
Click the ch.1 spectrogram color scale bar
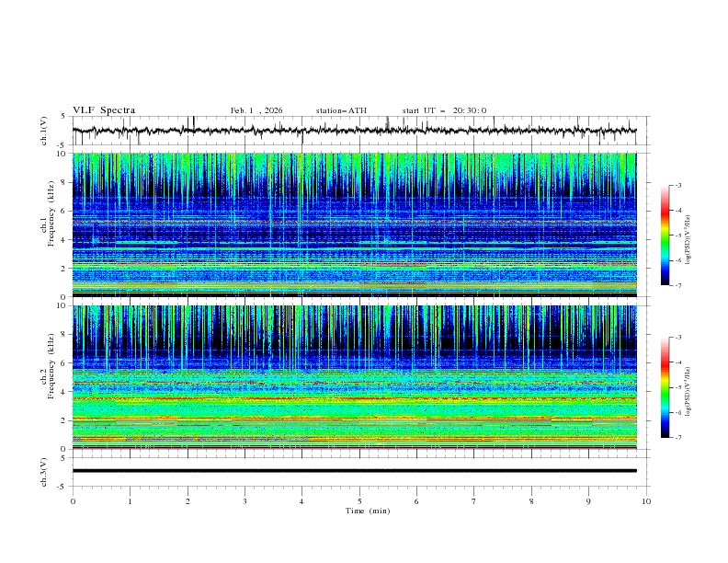coord(665,235)
